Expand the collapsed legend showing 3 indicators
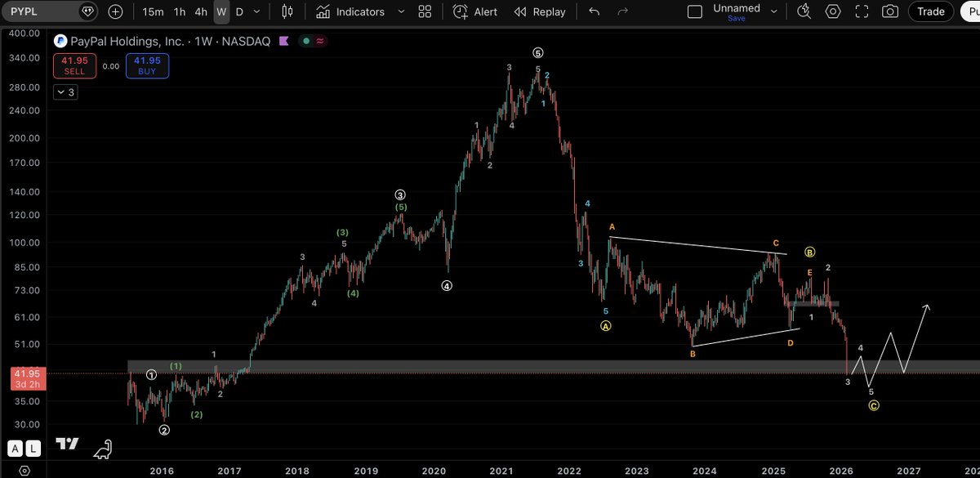This screenshot has height=478, width=980. pos(66,92)
